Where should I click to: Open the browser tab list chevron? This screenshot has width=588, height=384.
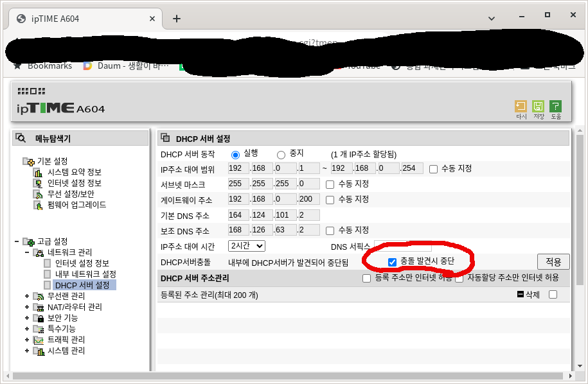[491, 19]
